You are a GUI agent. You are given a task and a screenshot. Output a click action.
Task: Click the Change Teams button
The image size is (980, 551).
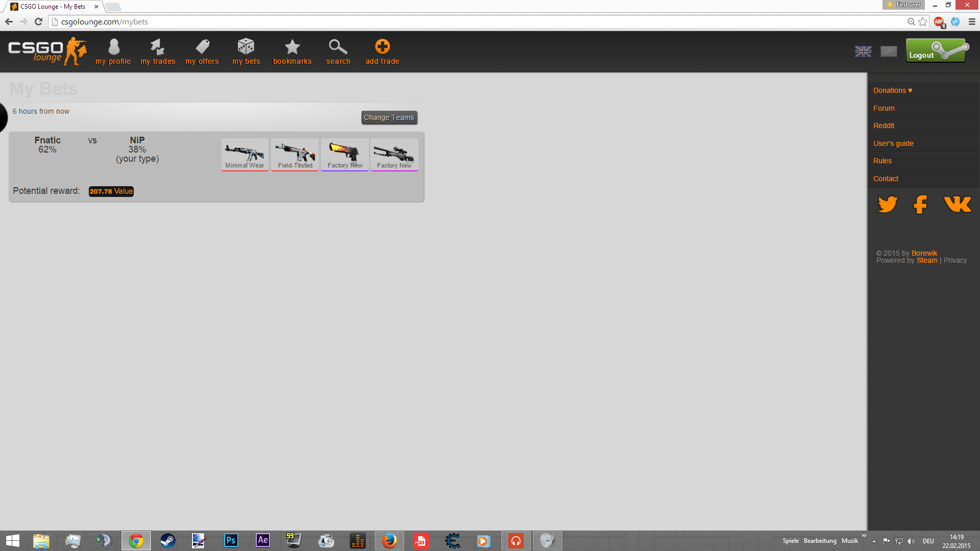tap(389, 117)
